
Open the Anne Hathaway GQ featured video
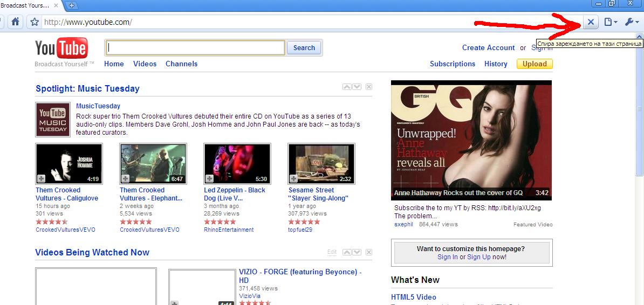click(x=471, y=140)
